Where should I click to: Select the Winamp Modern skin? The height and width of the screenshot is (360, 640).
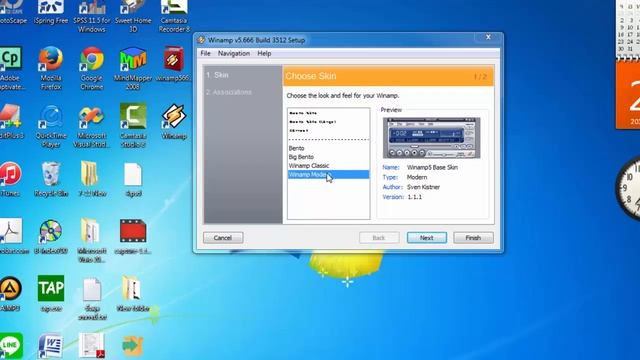[x=329, y=175]
